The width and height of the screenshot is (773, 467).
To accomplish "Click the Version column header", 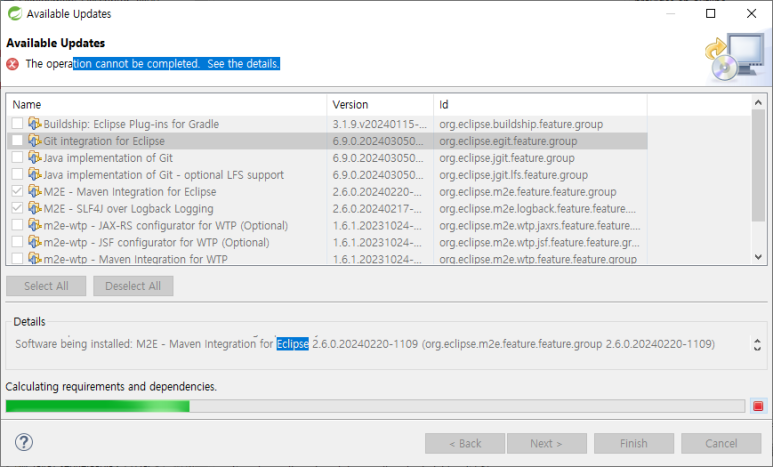I will (x=380, y=105).
